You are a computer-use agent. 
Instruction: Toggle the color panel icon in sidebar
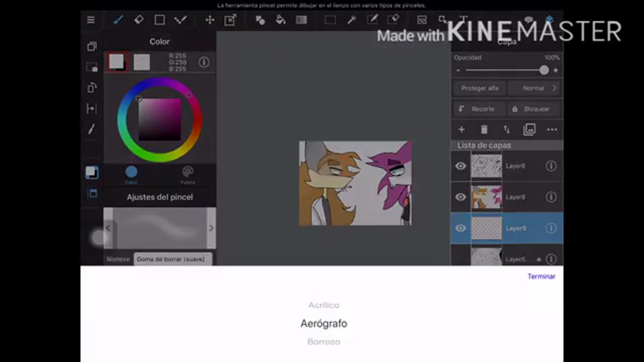coord(92,172)
